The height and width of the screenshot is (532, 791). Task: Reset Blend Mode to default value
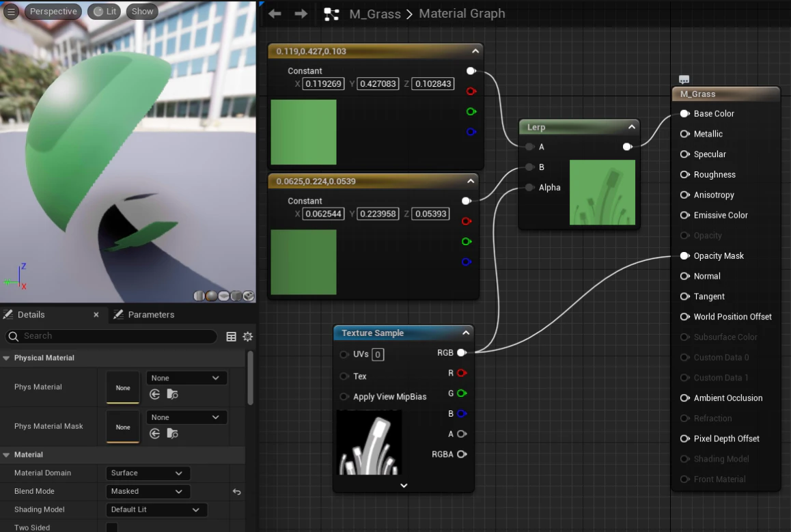click(236, 492)
